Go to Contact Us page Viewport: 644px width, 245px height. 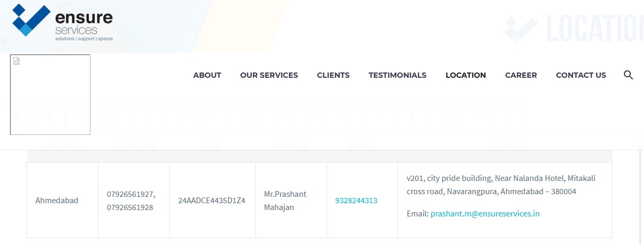(581, 75)
